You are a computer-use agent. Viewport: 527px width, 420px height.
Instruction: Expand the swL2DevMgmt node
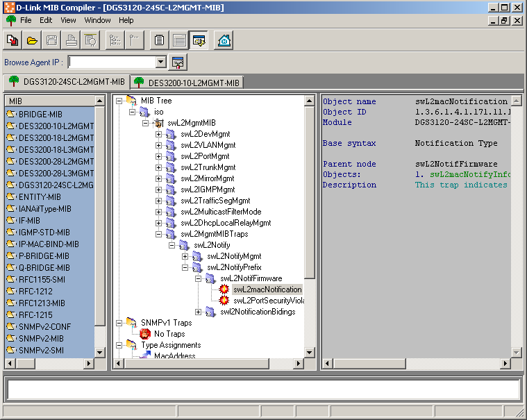coord(158,134)
